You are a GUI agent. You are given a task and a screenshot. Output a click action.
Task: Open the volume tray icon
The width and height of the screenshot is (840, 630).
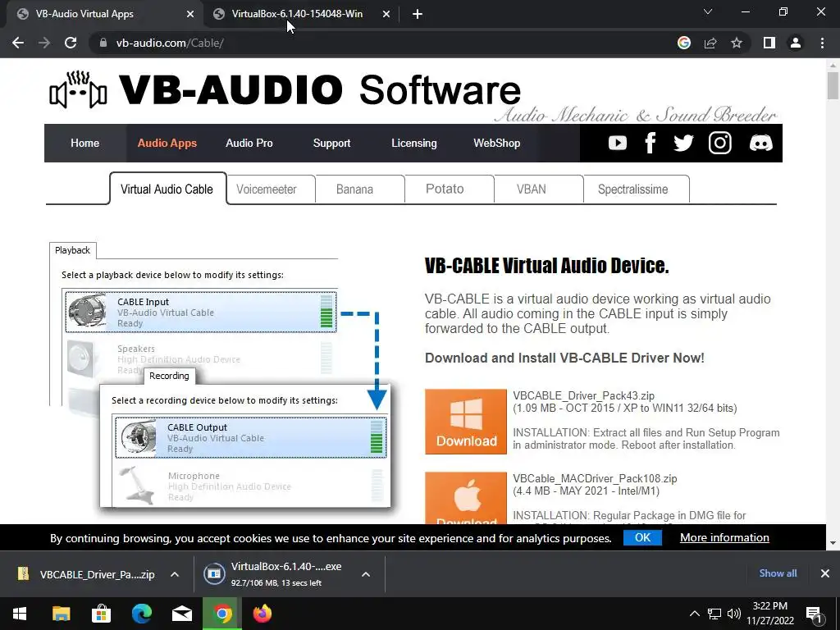click(x=734, y=614)
